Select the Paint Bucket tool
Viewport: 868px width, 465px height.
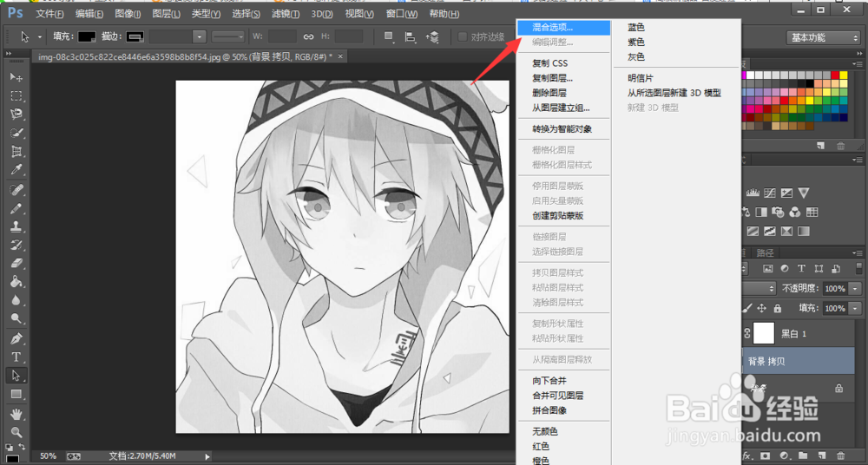pos(16,281)
